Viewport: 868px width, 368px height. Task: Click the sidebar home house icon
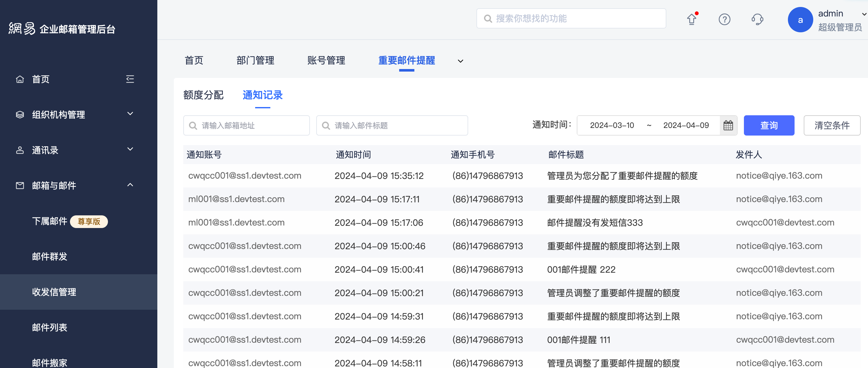(20, 79)
